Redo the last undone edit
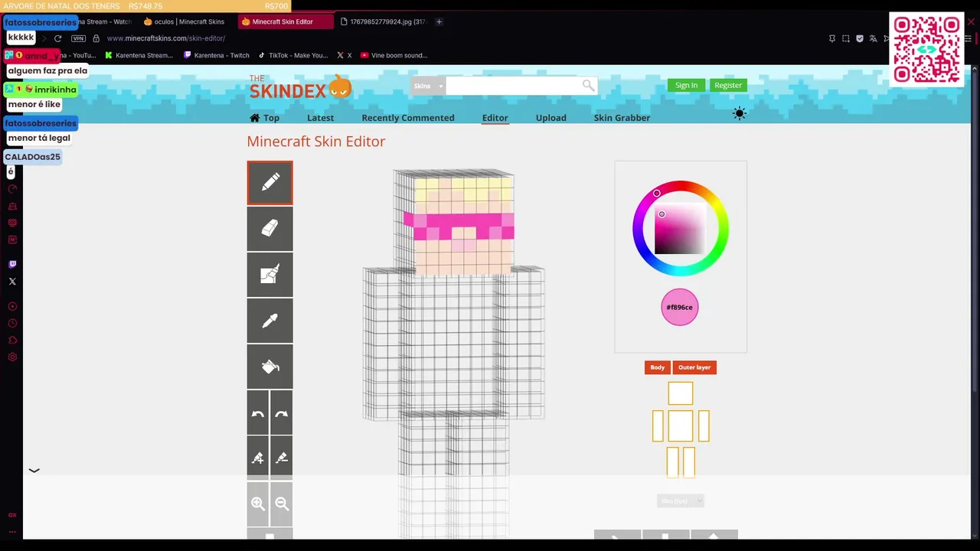980x551 pixels. point(282,412)
